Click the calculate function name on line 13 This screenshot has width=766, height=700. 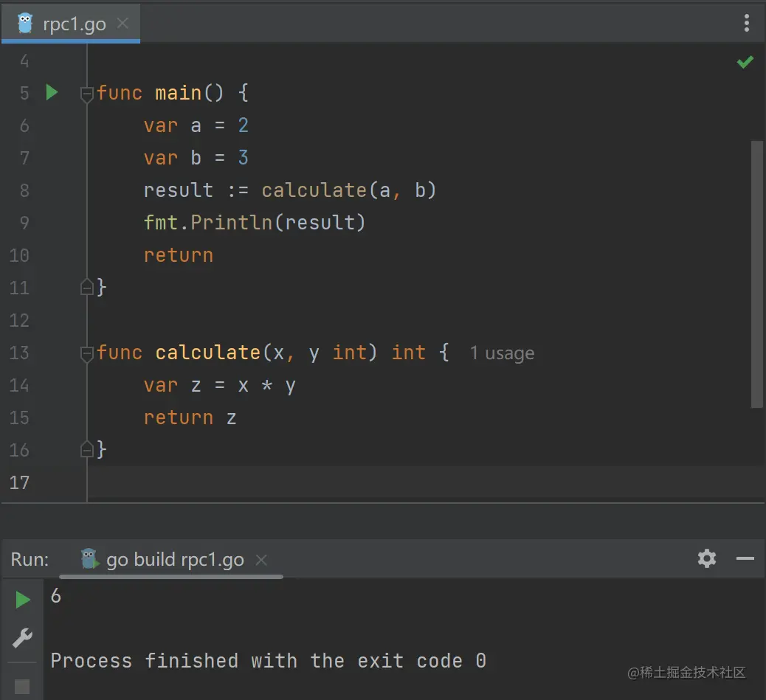(x=207, y=353)
